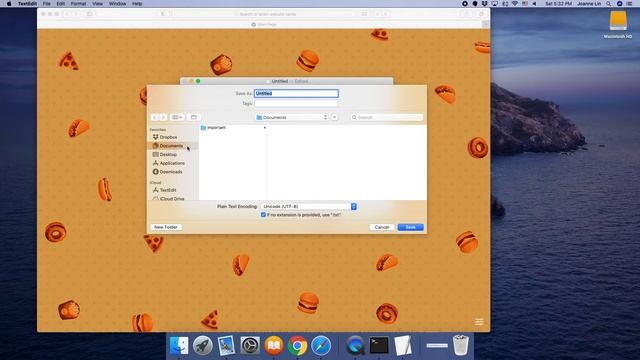Select Desktop in the sidebar
Screen dimensions: 640x360
coord(168,154)
